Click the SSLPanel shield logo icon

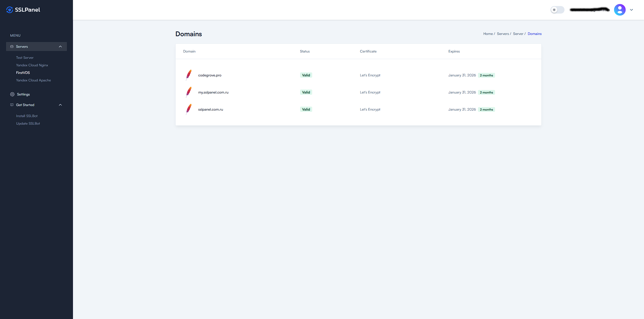[10, 10]
